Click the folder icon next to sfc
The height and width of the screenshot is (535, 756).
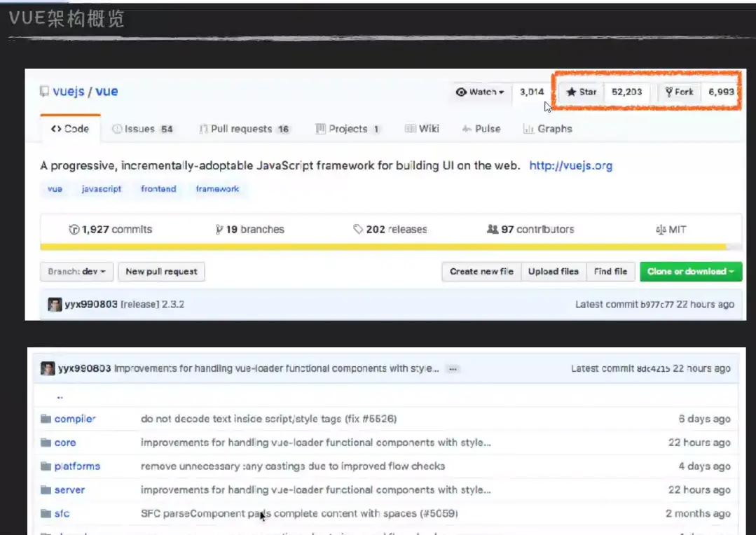click(x=46, y=513)
